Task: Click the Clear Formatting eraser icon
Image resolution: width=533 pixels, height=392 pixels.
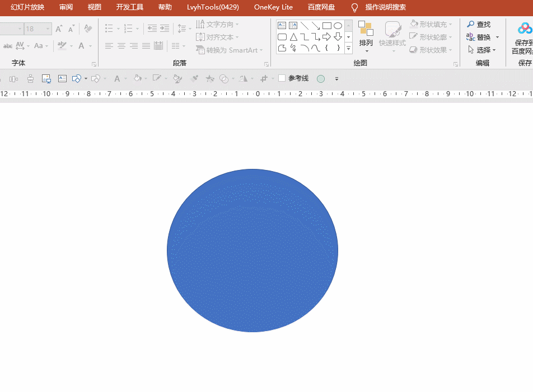Action: [88, 29]
